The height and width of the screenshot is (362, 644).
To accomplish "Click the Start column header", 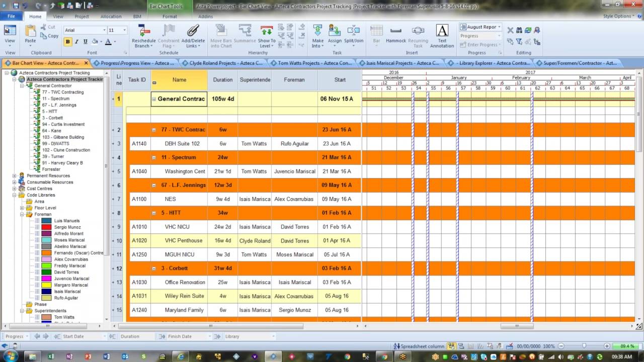I will click(340, 80).
